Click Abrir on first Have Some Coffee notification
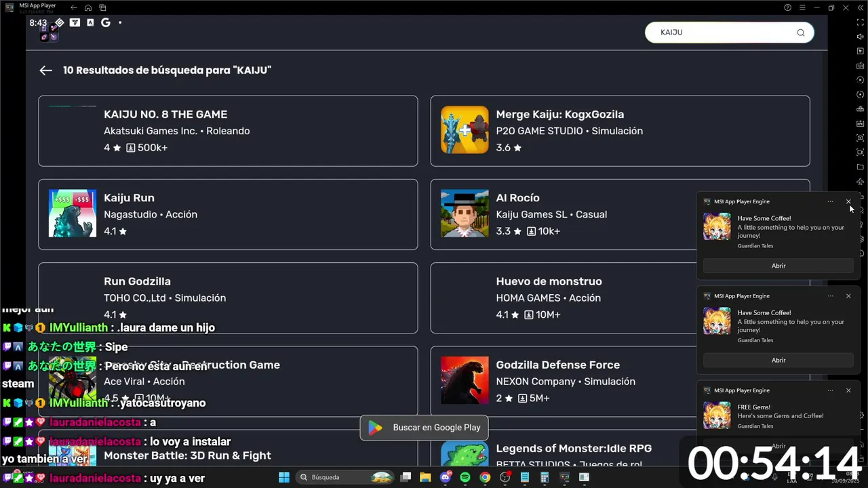Image resolution: width=868 pixels, height=488 pixels. pyautogui.click(x=778, y=266)
